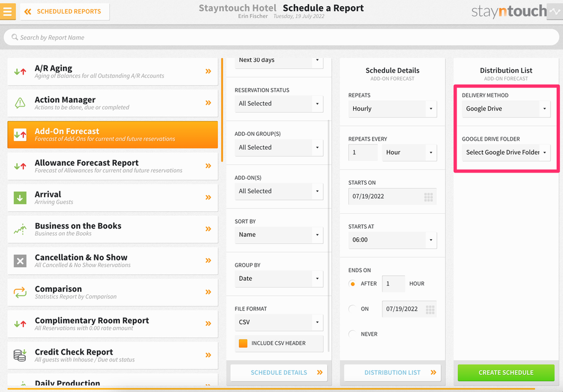Open the Add-On(s) dropdown

(x=279, y=191)
